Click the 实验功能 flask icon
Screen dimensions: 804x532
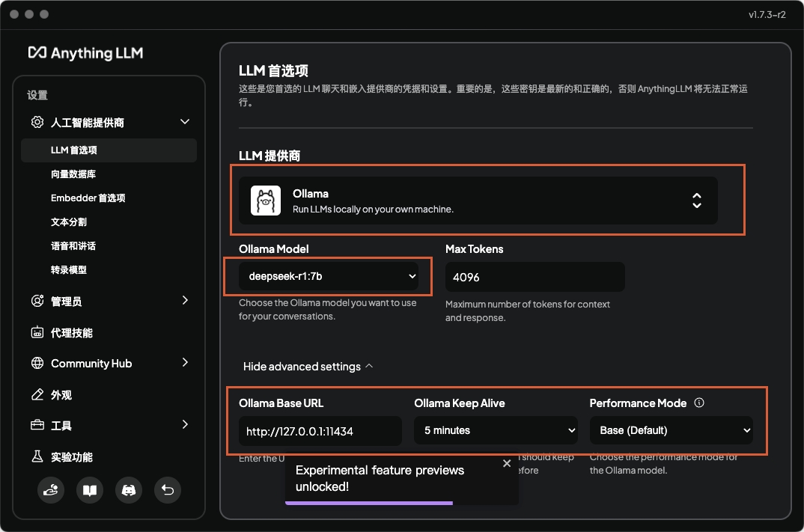click(37, 456)
